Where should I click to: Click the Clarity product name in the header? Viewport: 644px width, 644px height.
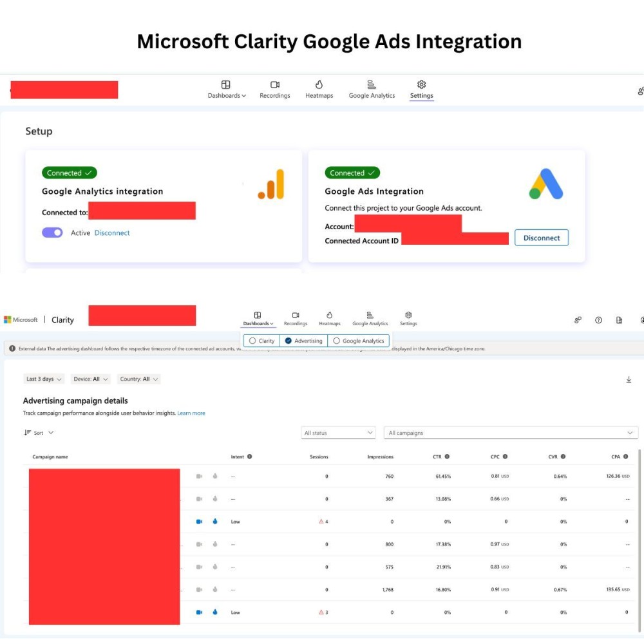(x=62, y=319)
